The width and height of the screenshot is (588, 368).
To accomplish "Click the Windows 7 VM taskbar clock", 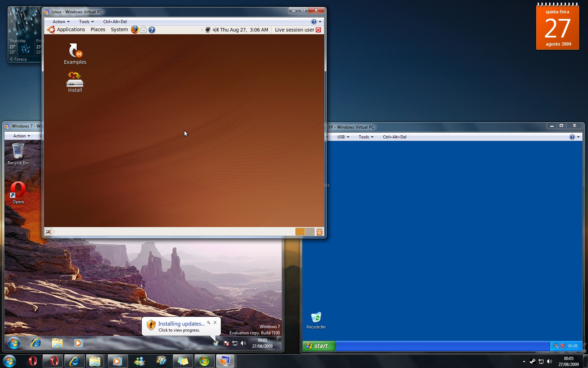I will tap(262, 343).
